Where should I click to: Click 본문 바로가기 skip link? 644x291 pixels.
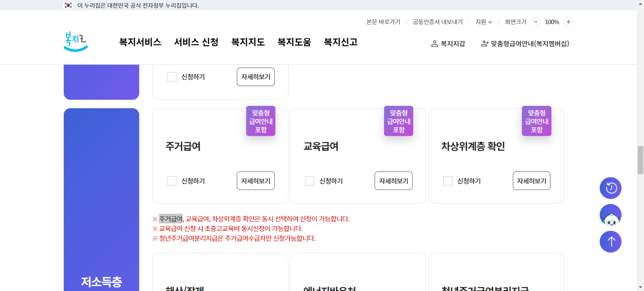point(383,22)
